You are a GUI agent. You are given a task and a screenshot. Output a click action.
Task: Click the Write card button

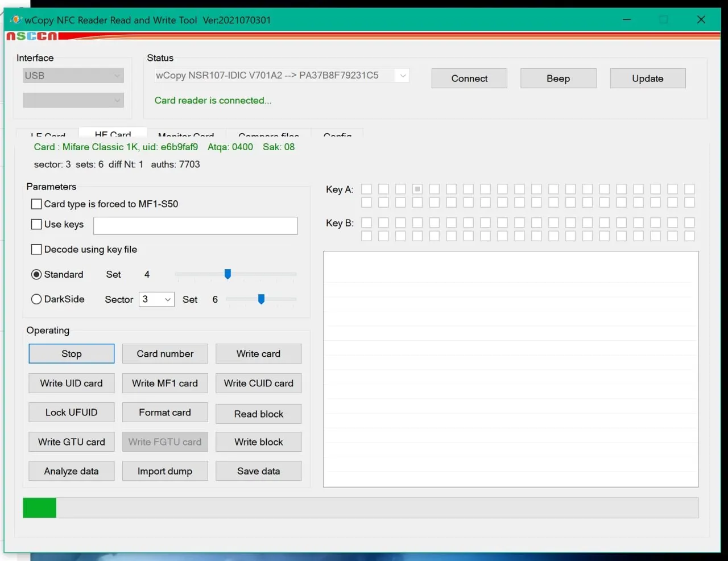(x=259, y=354)
